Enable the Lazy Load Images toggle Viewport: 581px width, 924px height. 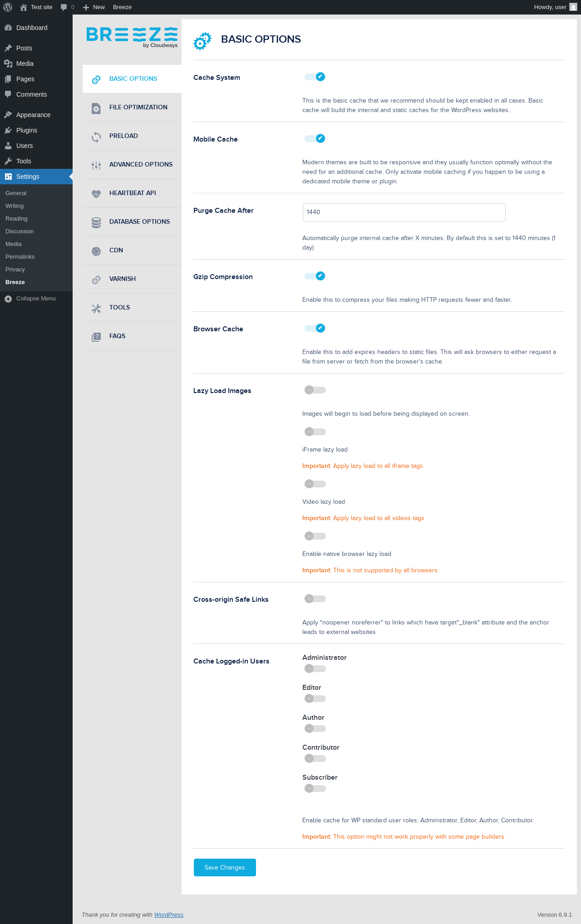[315, 390]
